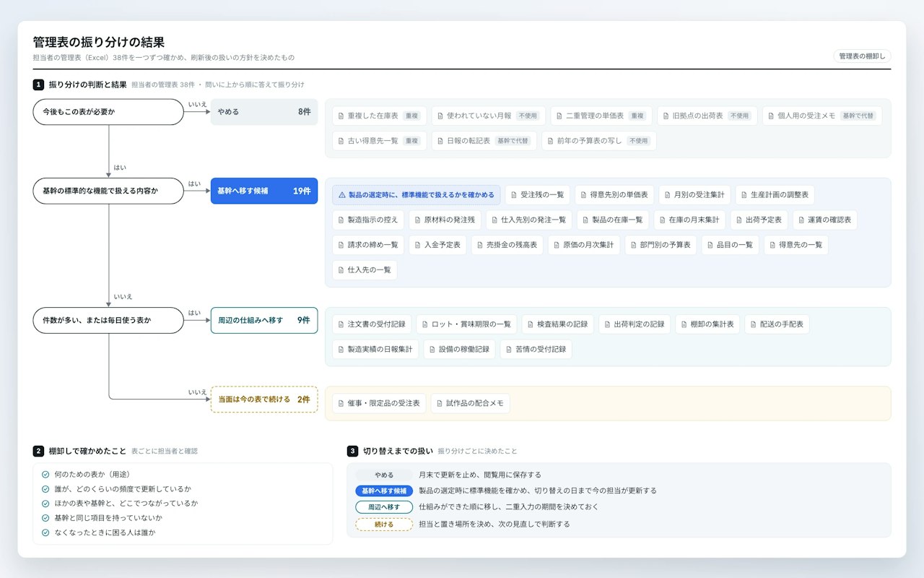This screenshot has width=924, height=578.
Task: Select the 件数が多い、または毎日使う表か decision node
Action: (108, 320)
